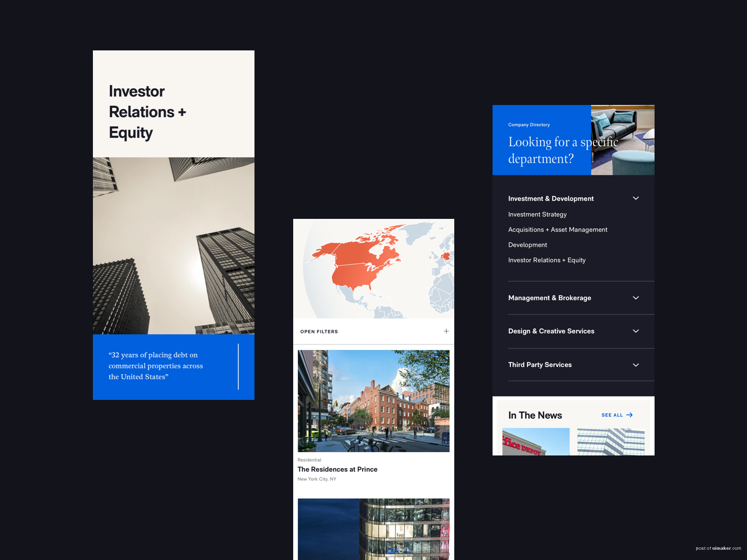This screenshot has width=747, height=560.
Task: Open Acquisitions + Asset Management link
Action: pos(558,230)
